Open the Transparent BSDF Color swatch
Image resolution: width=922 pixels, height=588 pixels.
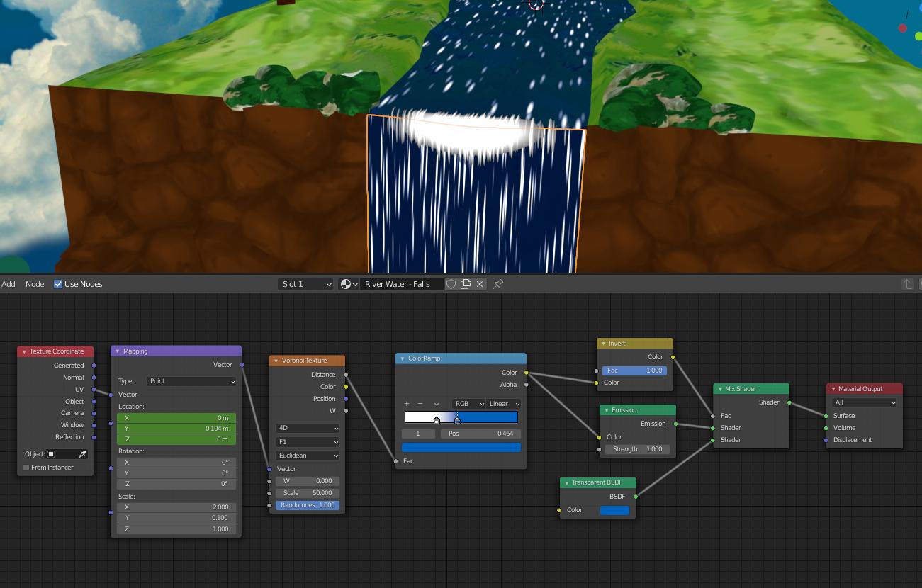[614, 510]
